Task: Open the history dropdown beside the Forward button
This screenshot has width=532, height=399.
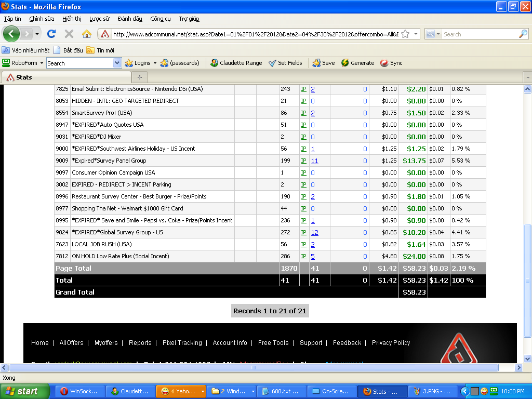Action: pos(37,34)
